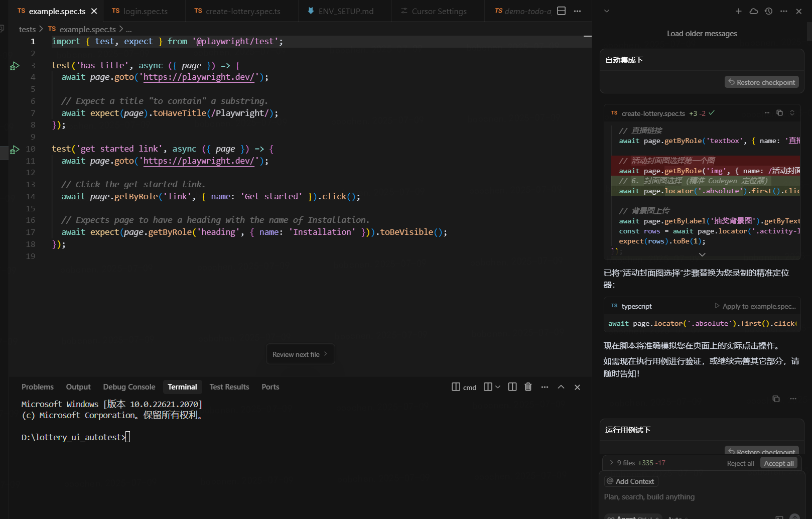Reject all pending file changes
The height and width of the screenshot is (519, 812).
coord(740,463)
